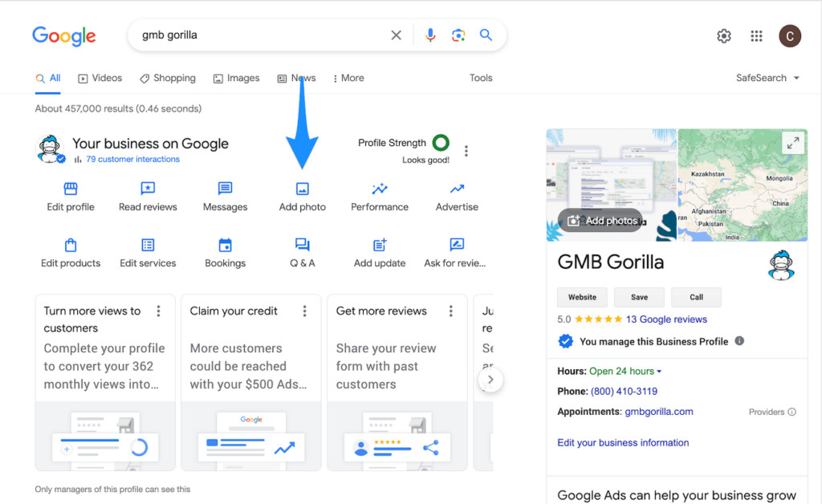Open the Claim your credit card

(x=251, y=383)
